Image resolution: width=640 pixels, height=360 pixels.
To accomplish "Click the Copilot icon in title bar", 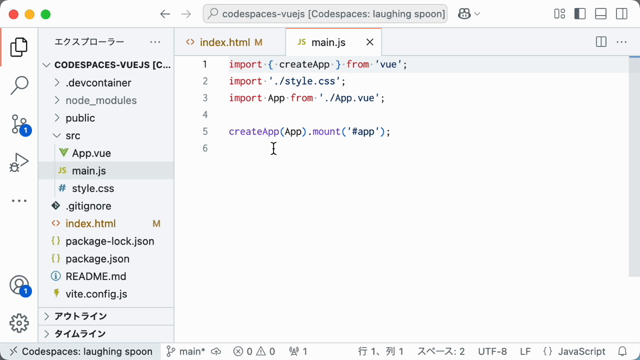I will pos(464,14).
